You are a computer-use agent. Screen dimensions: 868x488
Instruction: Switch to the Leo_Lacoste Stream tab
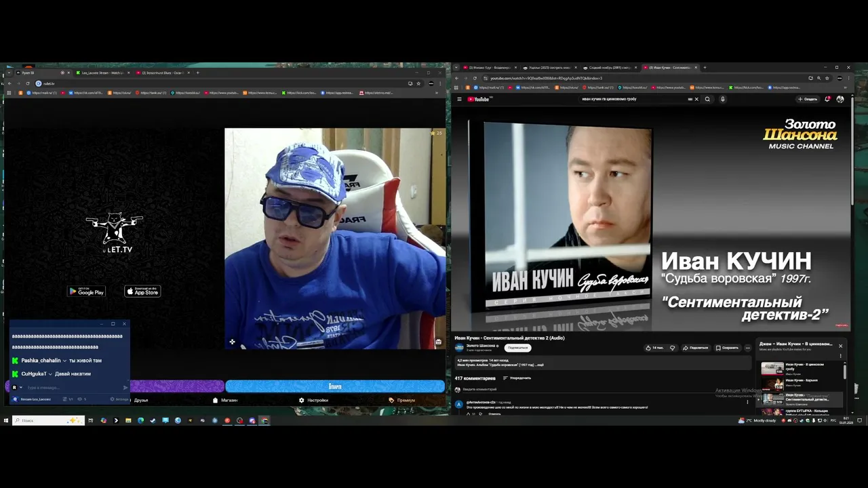(102, 73)
